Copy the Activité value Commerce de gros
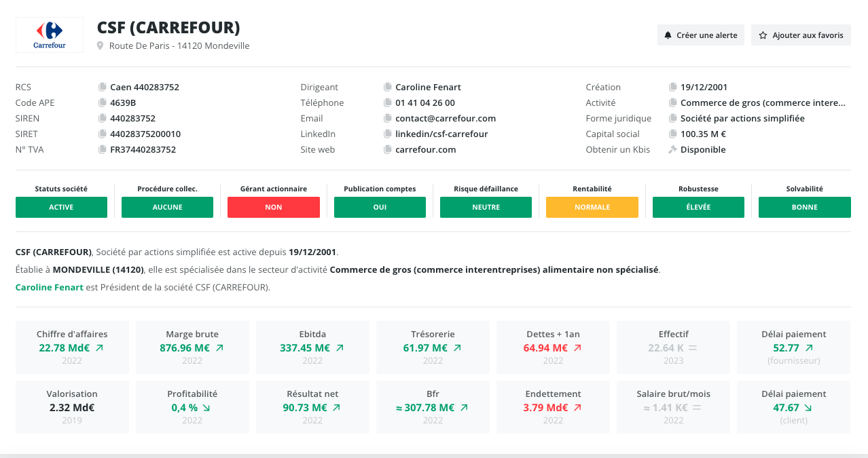The height and width of the screenshot is (458, 868). pyautogui.click(x=673, y=102)
